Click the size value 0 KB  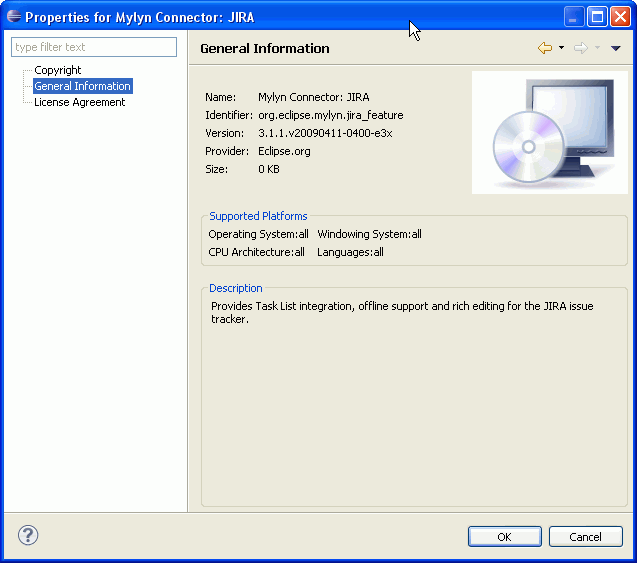coord(269,169)
